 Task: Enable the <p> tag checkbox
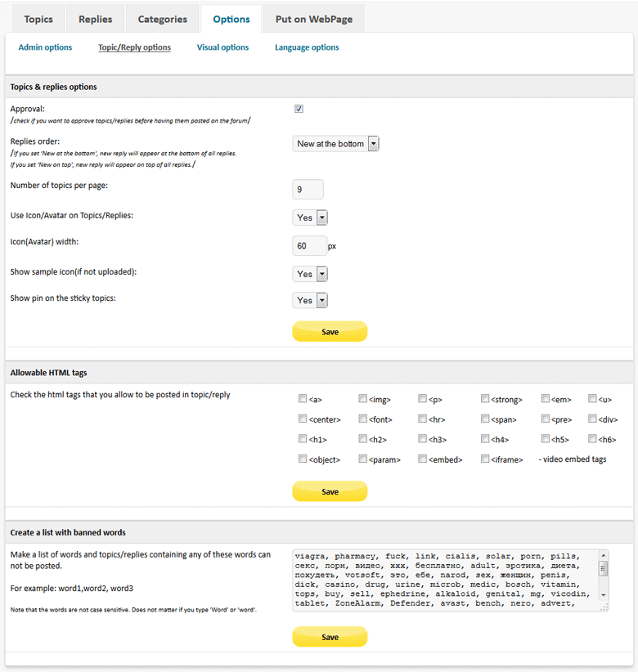(422, 399)
